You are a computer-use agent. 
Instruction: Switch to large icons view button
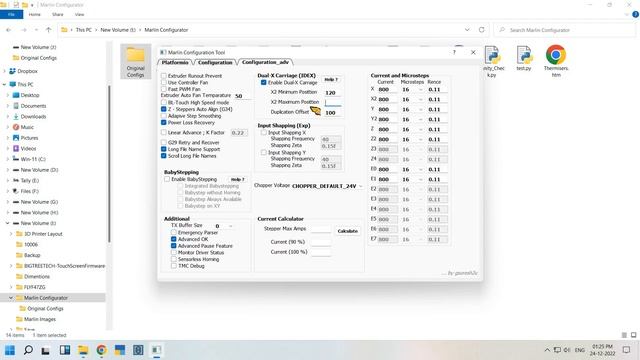pyautogui.click(x=633, y=335)
